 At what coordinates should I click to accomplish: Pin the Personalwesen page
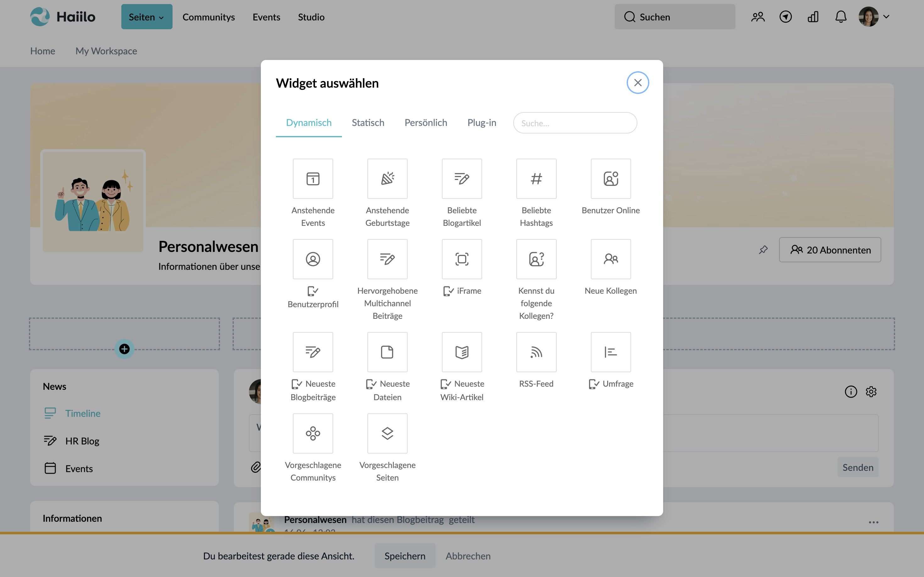(x=763, y=250)
